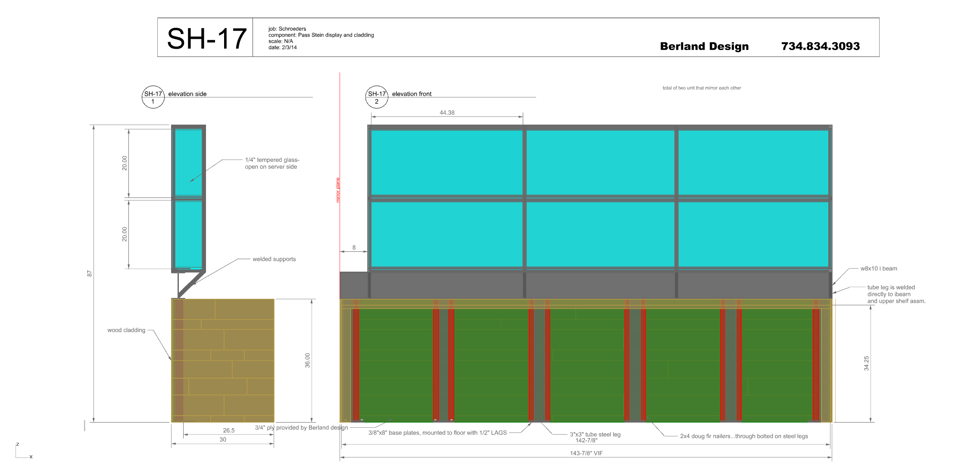Click the SH-17 / 1 view callout circle
980x473 pixels.
point(153,97)
